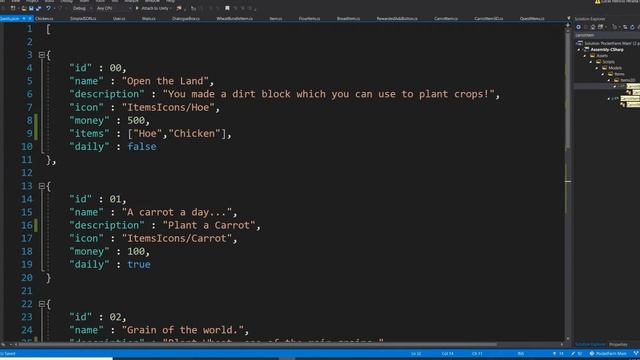Click the Solution Explorer search box
This screenshot has width=640, height=360.
pyautogui.click(x=607, y=35)
